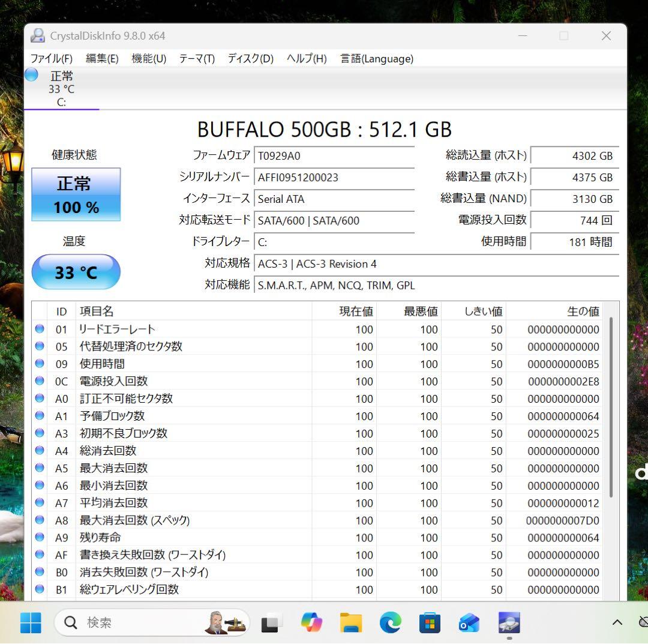The image size is (648, 644).
Task: Open the 編集(E) menu
Action: pyautogui.click(x=102, y=59)
